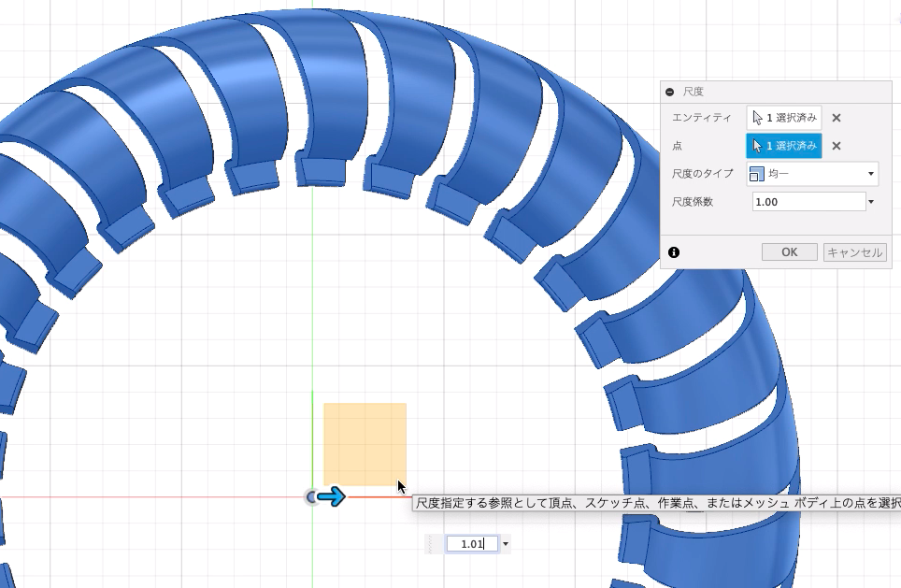The image size is (901, 588).
Task: Click the キャンセル button
Action: click(x=854, y=252)
